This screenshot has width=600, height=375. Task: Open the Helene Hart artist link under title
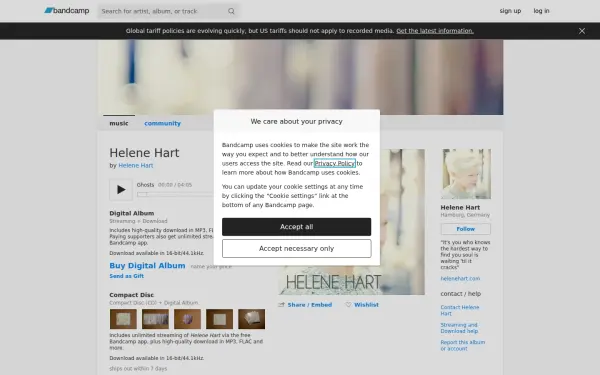135,165
